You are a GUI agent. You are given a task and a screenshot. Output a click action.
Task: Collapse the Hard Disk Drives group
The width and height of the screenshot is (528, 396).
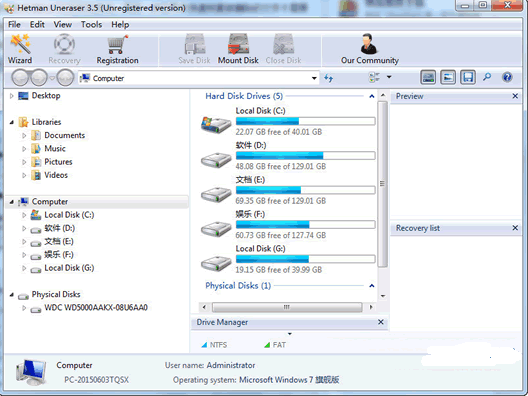tap(372, 96)
